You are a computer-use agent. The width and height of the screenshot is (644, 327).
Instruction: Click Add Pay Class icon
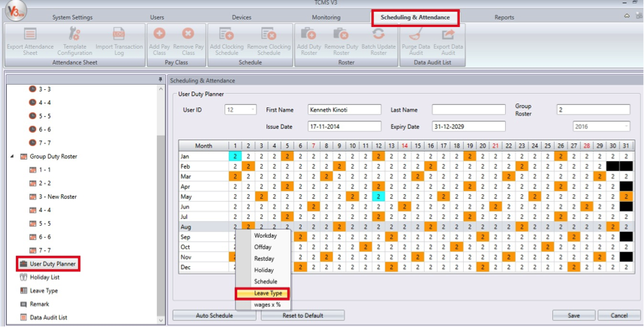click(x=159, y=34)
